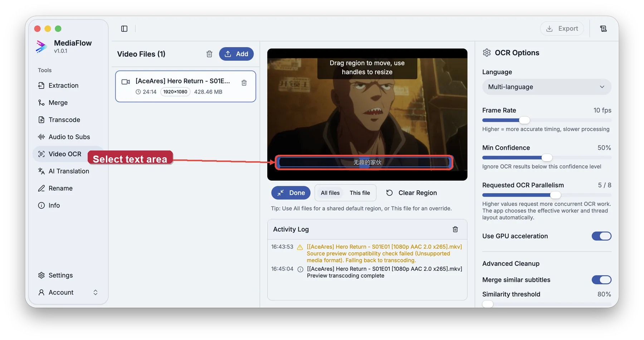This screenshot has width=644, height=340.
Task: Open the Multi-language dropdown
Action: [x=547, y=87]
